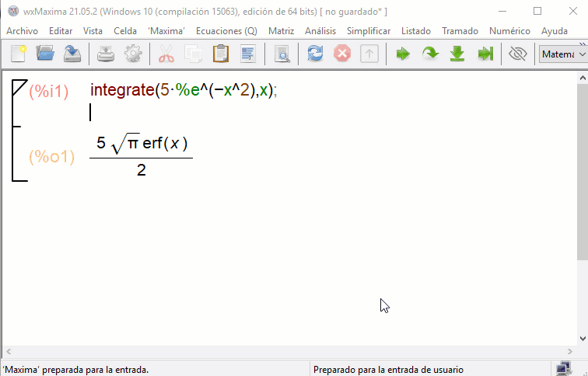Open the cell style dropdown showing Matemá

(563, 54)
